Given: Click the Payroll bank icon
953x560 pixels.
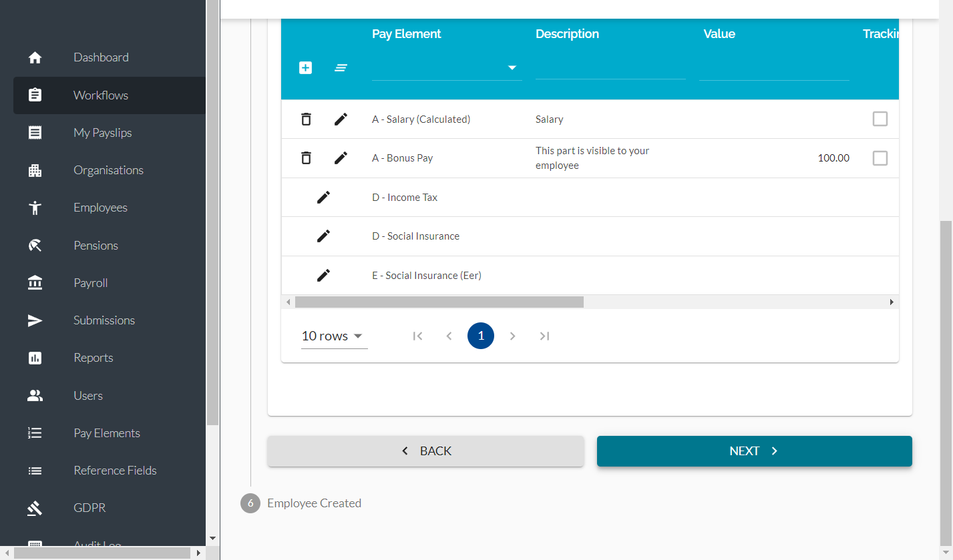Looking at the screenshot, I should pyautogui.click(x=35, y=283).
